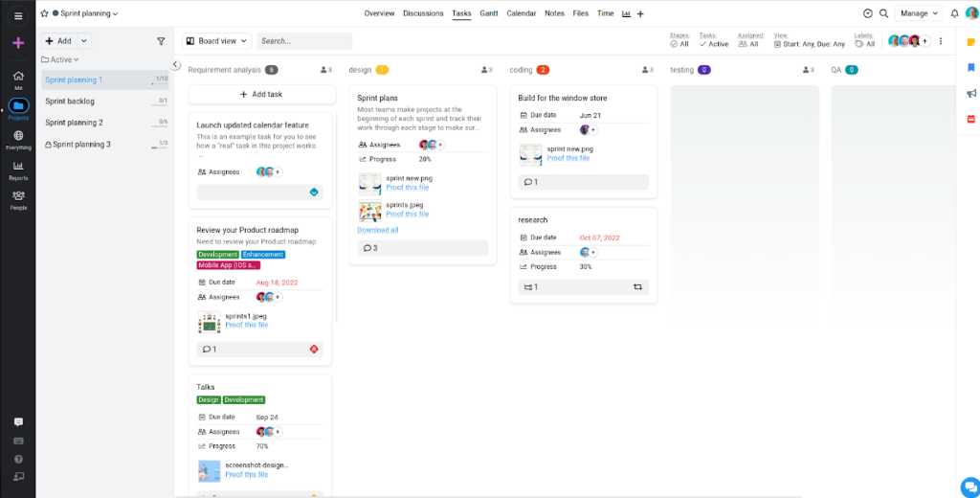Switch to the Discussions tab
The width and height of the screenshot is (980, 498).
pyautogui.click(x=423, y=13)
